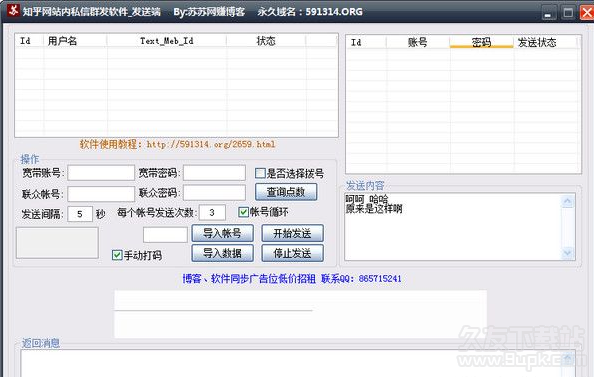Click the 账号 column header
Image resolution: width=594 pixels, height=377 pixels.
tap(418, 42)
